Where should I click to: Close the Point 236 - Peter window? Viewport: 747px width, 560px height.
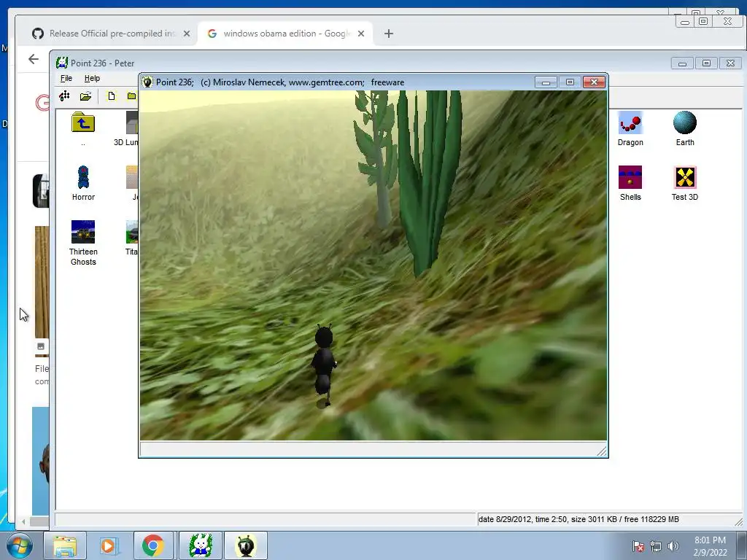tap(730, 63)
